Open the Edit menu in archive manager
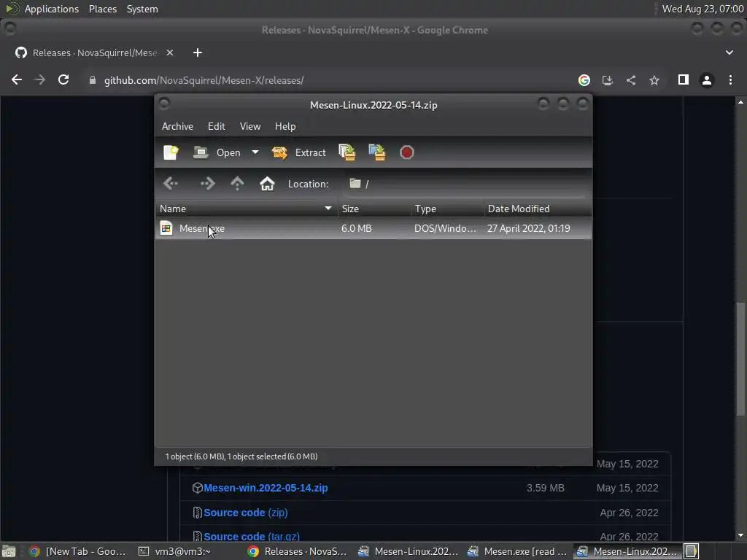The width and height of the screenshot is (747, 560). tap(216, 126)
